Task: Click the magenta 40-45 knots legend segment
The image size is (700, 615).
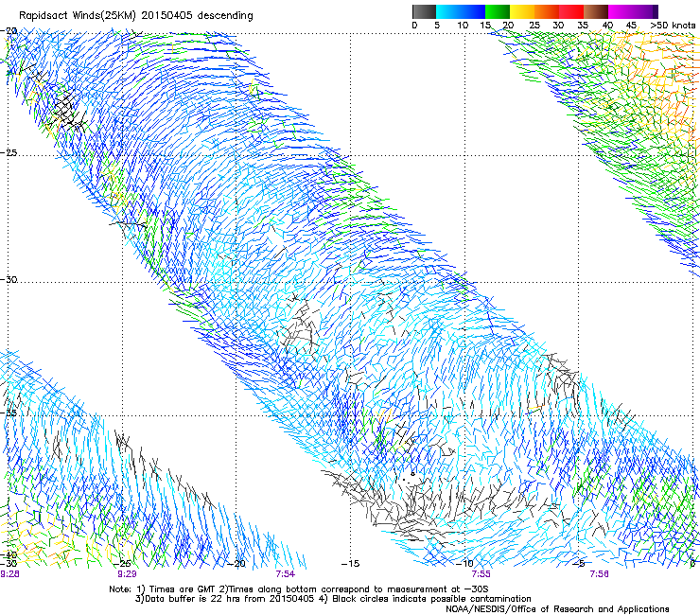Action: (x=621, y=11)
